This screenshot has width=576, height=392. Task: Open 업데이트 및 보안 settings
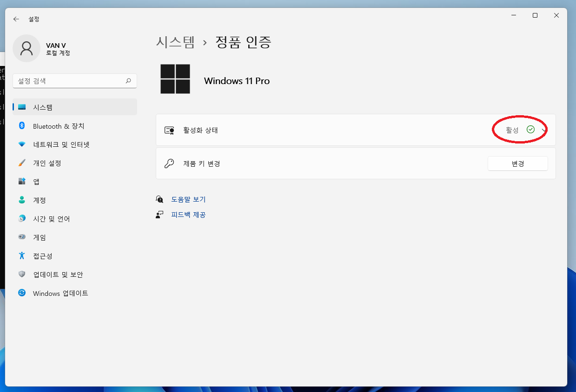[75, 274]
